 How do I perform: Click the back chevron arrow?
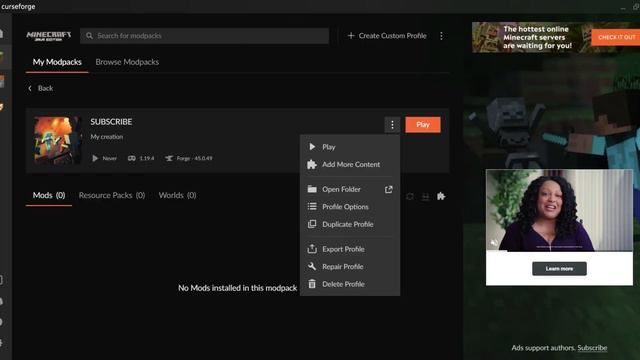coord(30,88)
